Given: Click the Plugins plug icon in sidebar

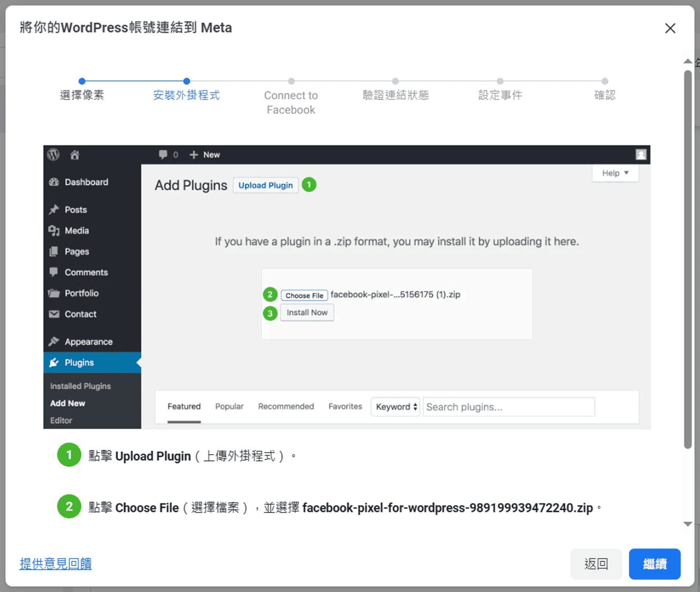Looking at the screenshot, I should [x=54, y=363].
